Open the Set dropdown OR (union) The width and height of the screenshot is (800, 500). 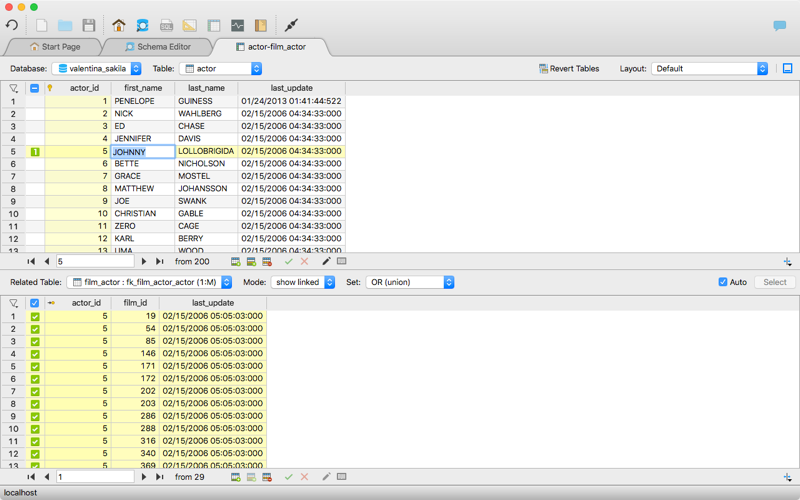[410, 282]
